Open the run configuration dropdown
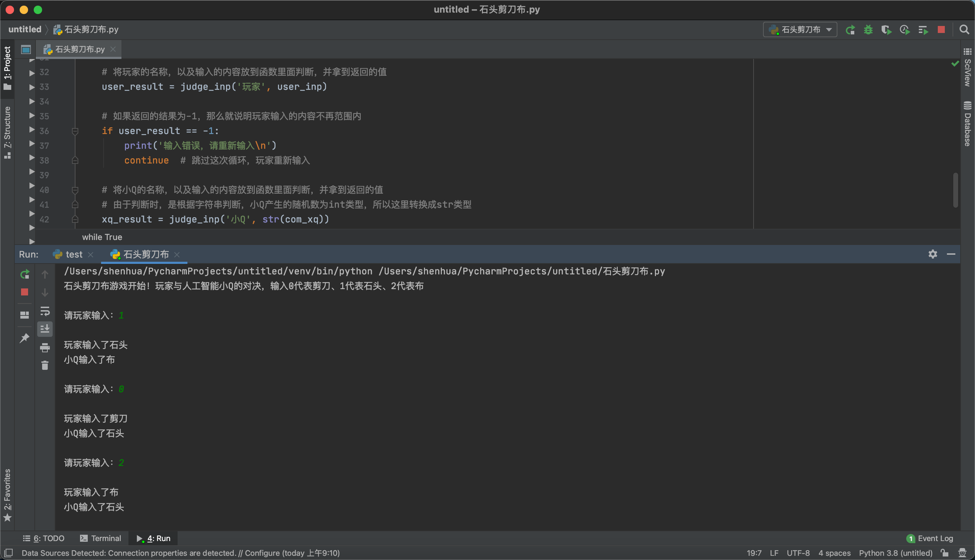Viewport: 975px width, 560px height. click(x=800, y=29)
